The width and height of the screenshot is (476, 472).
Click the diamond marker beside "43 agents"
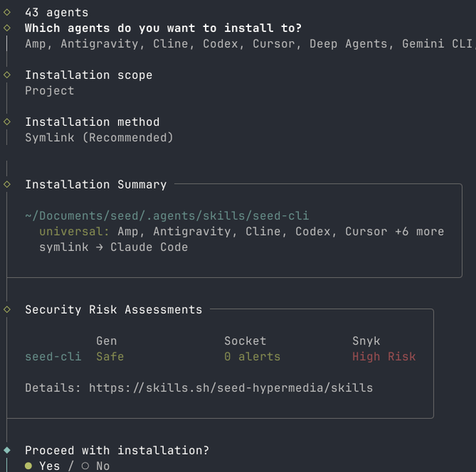click(7, 12)
